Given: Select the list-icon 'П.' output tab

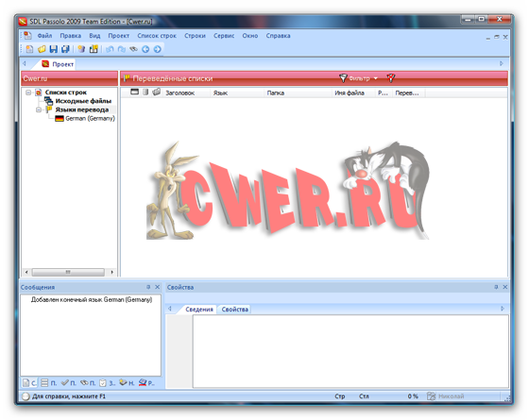Looking at the screenshot, I should click(x=48, y=383).
